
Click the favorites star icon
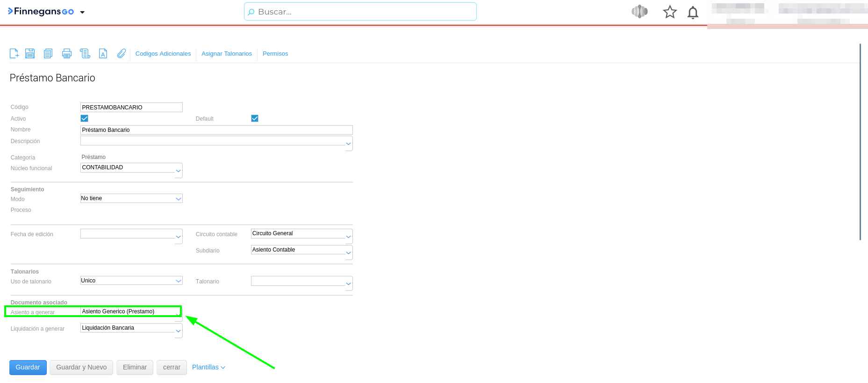pos(670,12)
